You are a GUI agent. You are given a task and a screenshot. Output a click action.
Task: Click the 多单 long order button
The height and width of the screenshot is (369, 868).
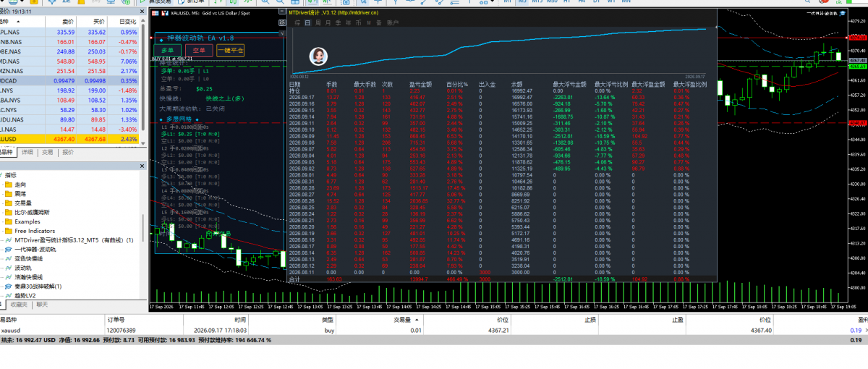[168, 51]
